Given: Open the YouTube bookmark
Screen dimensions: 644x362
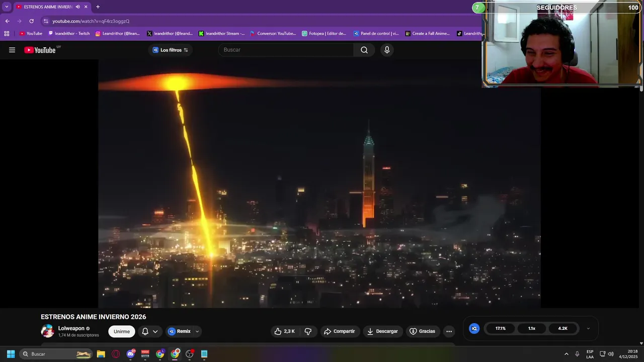Looking at the screenshot, I should (31, 34).
